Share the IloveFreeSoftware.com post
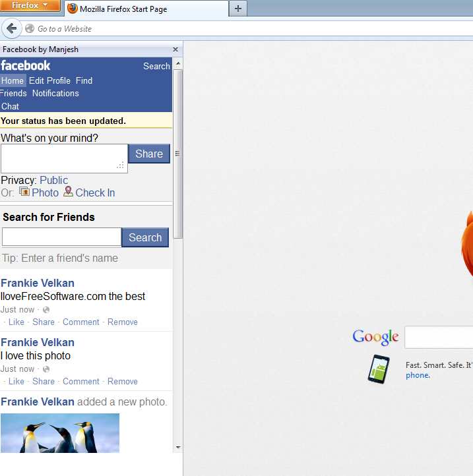The width and height of the screenshot is (473, 476). click(44, 322)
